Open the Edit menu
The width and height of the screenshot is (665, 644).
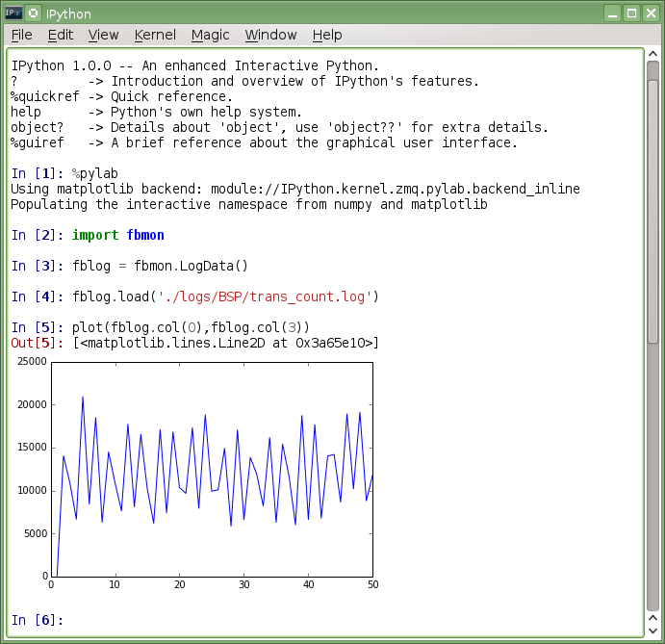click(61, 35)
